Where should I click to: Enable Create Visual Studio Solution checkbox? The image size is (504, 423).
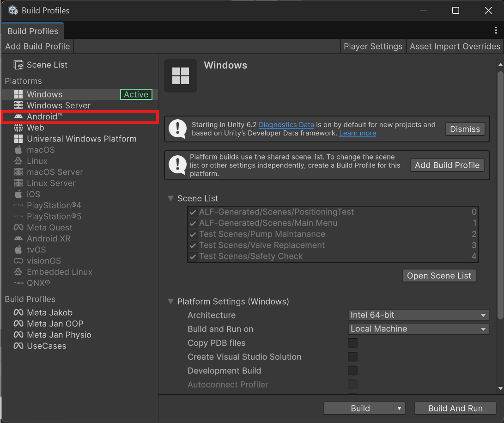[x=352, y=357]
